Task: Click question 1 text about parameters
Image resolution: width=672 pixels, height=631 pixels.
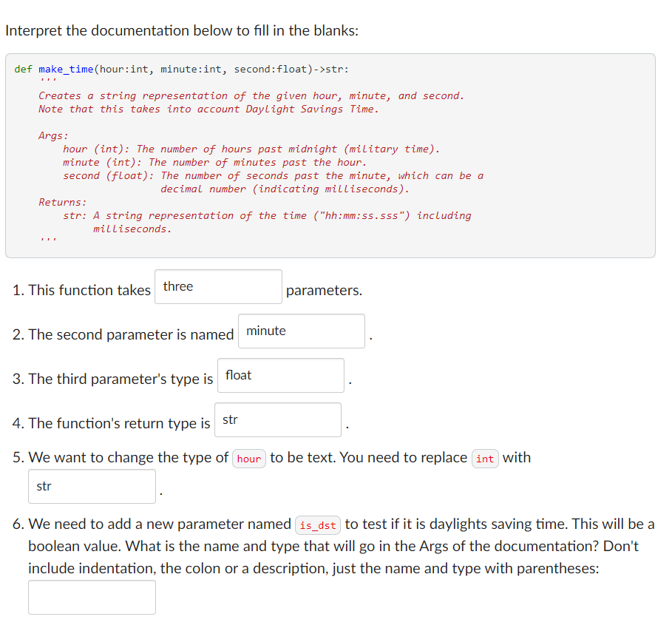Action: pos(81,290)
